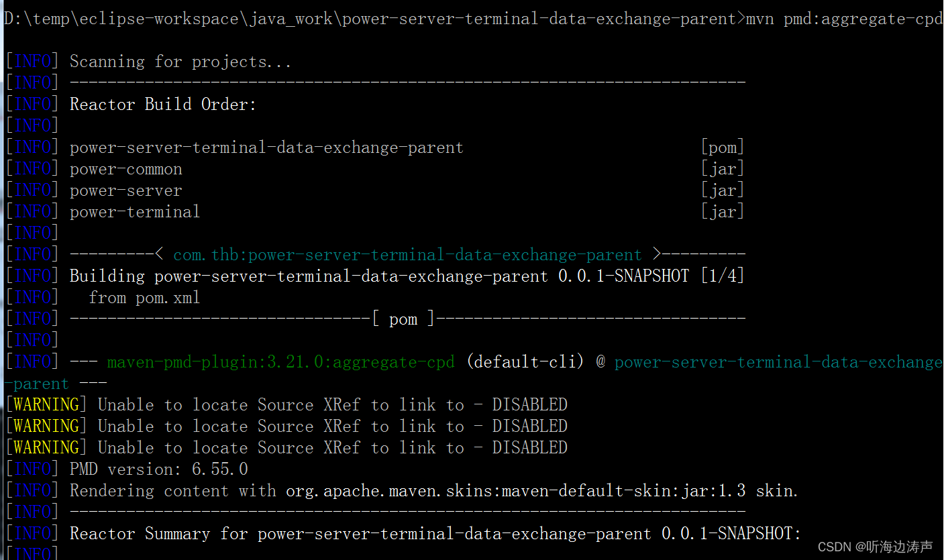Select the 'power-server' module name
This screenshot has height=560, width=944.
[x=126, y=190]
